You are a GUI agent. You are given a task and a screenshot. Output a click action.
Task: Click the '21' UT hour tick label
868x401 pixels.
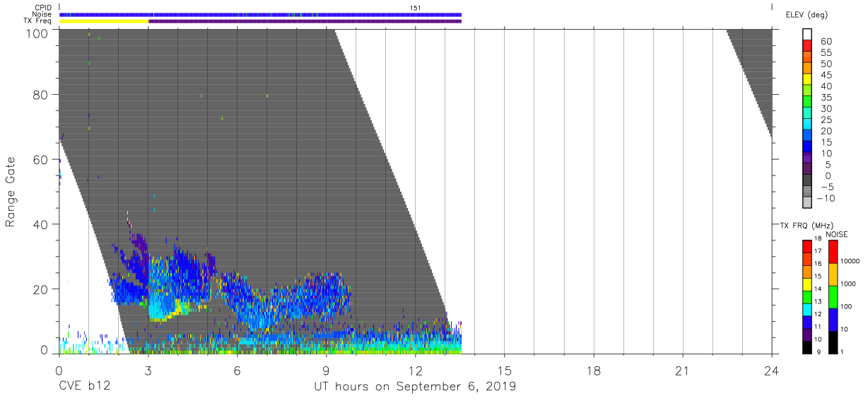coord(682,370)
